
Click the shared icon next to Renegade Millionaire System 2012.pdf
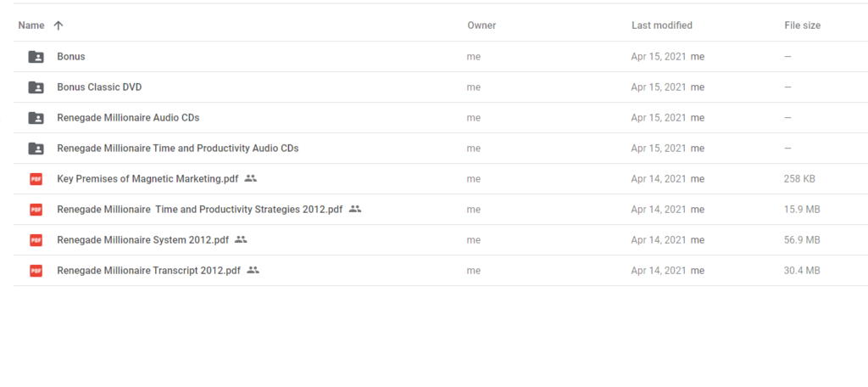[241, 239]
